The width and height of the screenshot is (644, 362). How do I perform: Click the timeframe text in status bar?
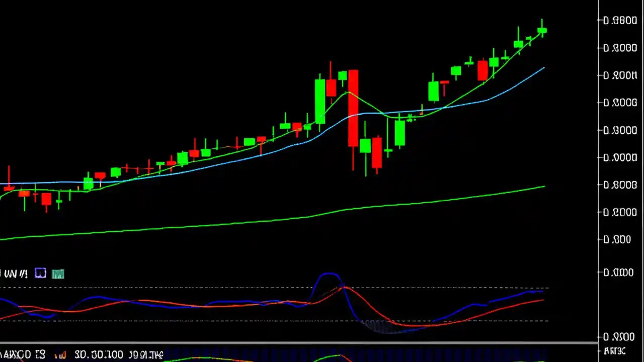pos(146,355)
